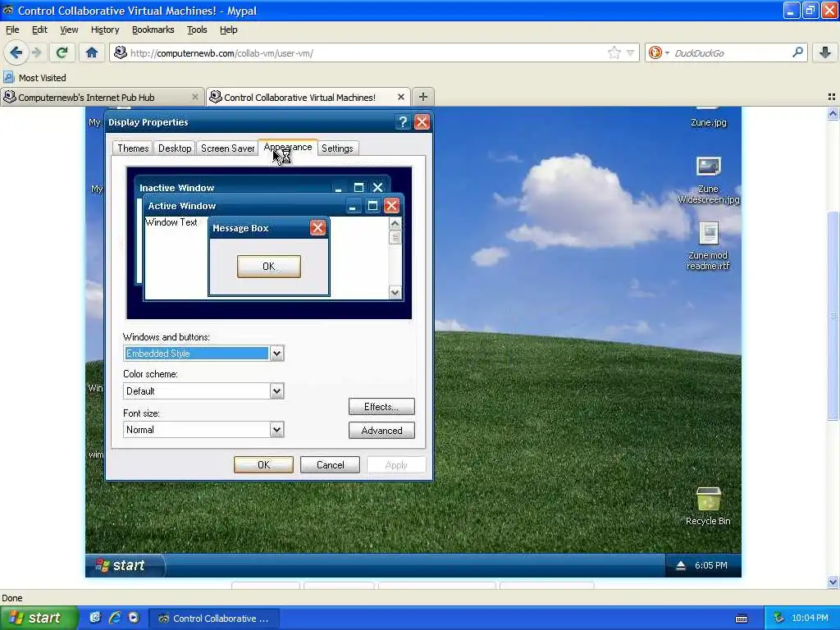Expand Color scheme dropdown
This screenshot has width=840, height=630.
click(276, 391)
